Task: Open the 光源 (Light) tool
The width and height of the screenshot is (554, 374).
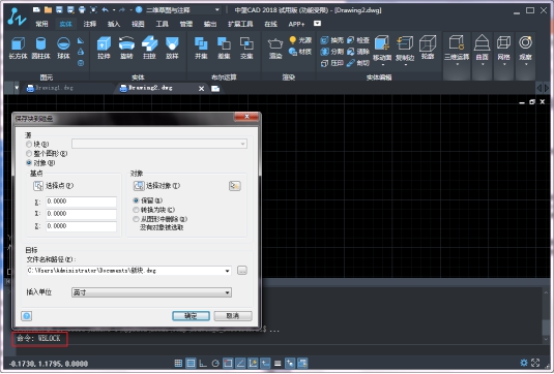Action: point(300,40)
